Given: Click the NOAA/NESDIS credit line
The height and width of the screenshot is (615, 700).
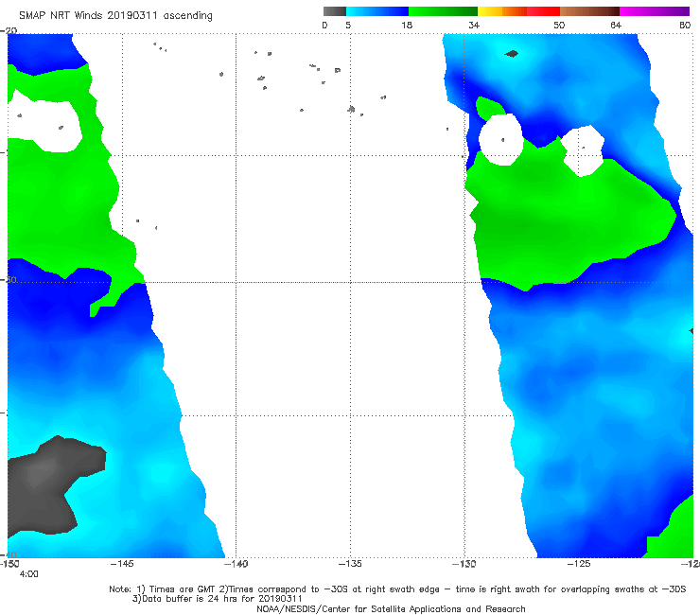Looking at the screenshot, I should (391, 608).
